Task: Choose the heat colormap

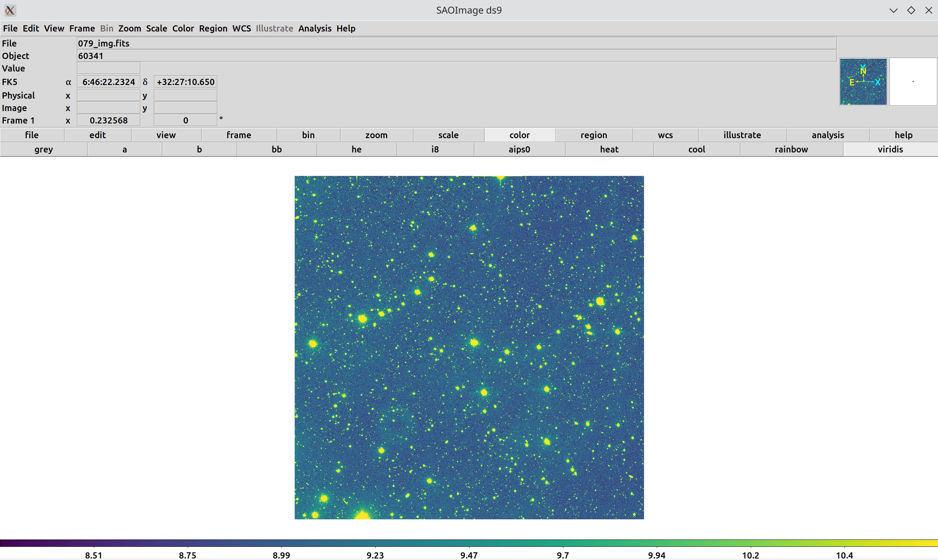Action: pos(608,150)
